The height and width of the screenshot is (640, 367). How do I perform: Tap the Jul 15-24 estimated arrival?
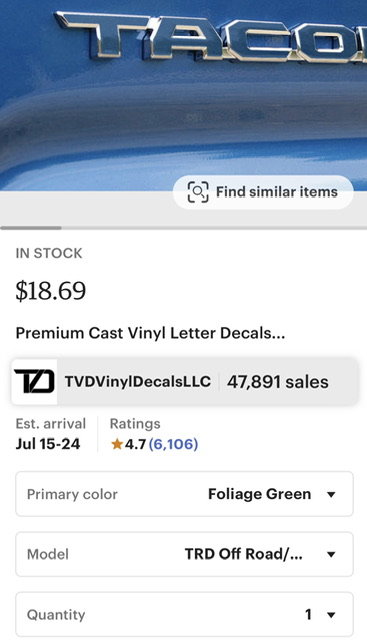point(48,444)
